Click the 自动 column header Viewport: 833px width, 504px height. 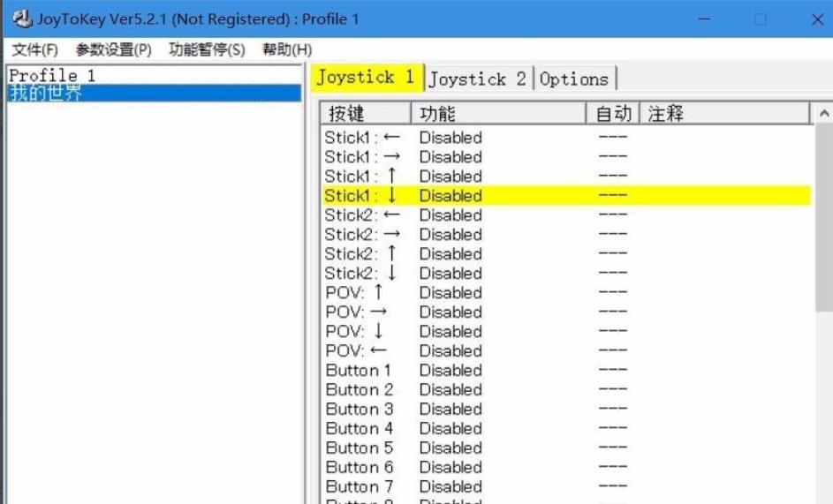[613, 114]
